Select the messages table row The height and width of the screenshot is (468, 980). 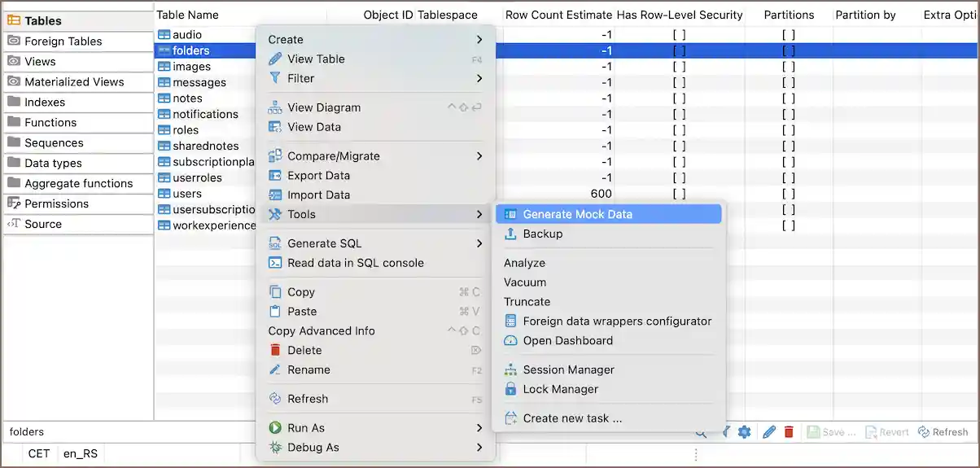199,83
